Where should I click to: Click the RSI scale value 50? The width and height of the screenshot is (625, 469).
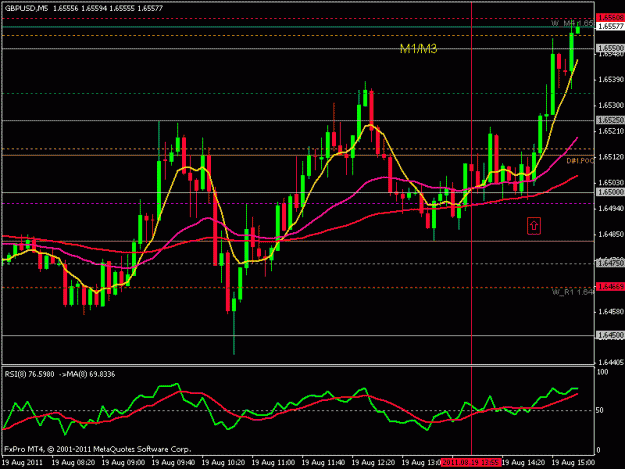601,410
